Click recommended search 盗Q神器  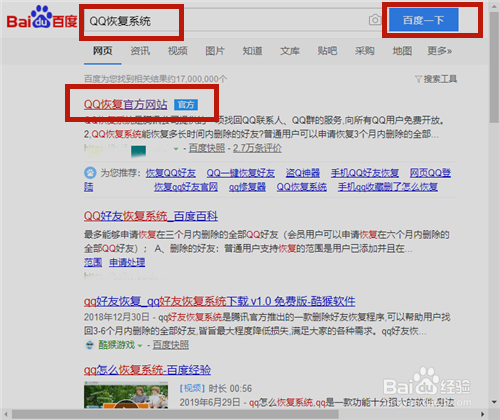click(303, 173)
